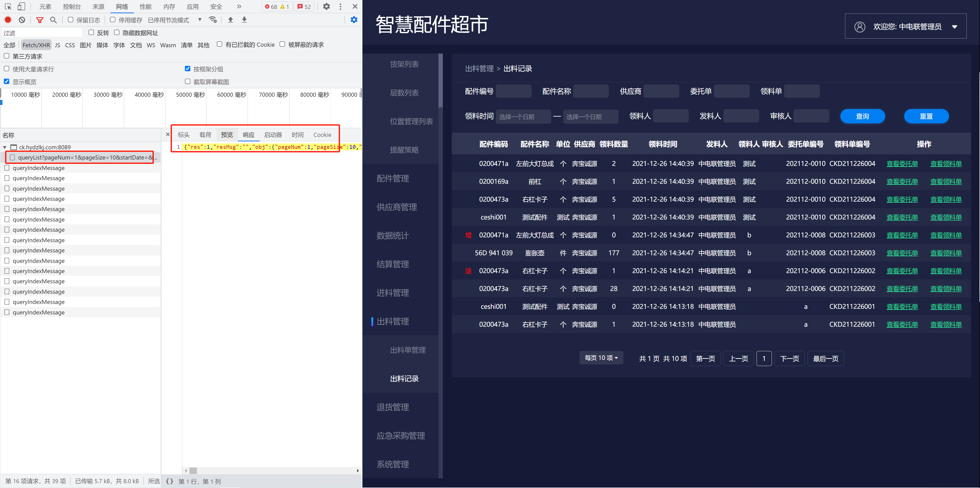The width and height of the screenshot is (980, 488).
Task: Stop recording network log with red record button
Action: coord(8,19)
